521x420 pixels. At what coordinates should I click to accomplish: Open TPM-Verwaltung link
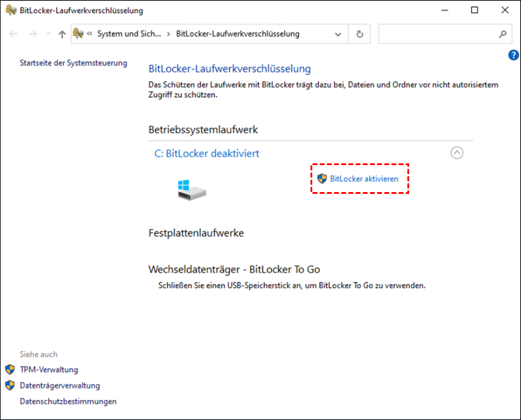click(x=49, y=370)
